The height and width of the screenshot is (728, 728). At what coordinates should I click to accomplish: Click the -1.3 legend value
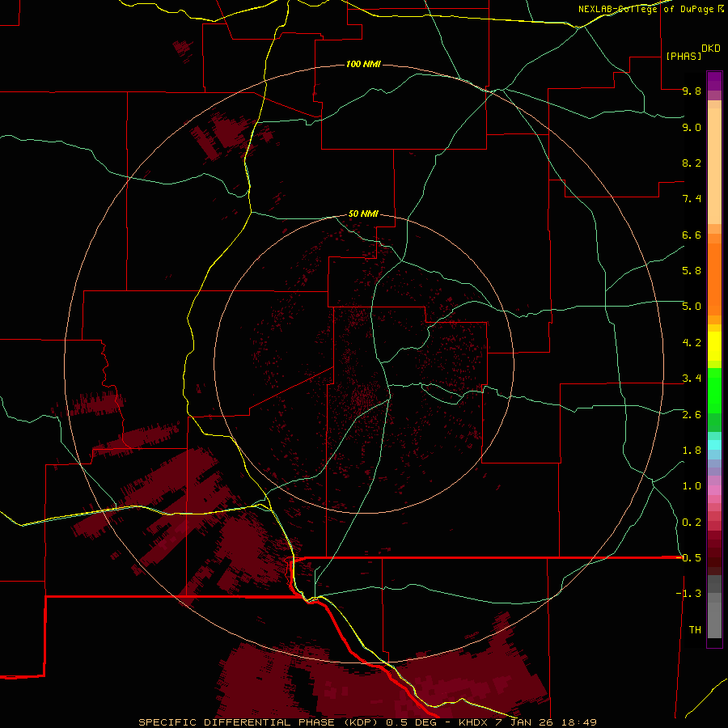(x=688, y=594)
